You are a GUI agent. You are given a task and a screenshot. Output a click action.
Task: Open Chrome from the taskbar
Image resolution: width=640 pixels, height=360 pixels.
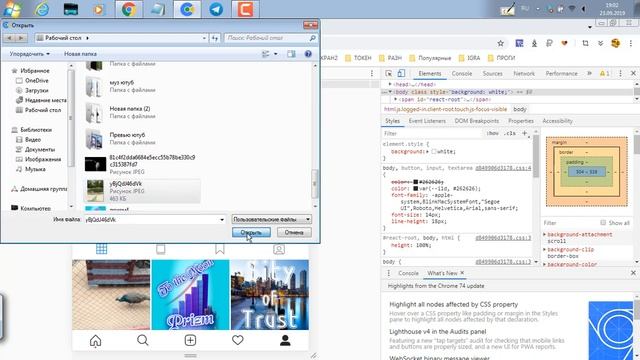click(x=129, y=9)
